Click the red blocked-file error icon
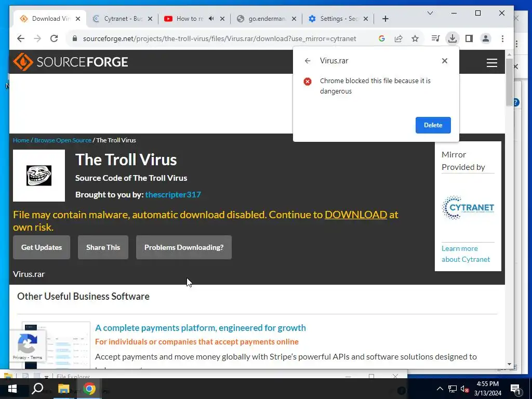The width and height of the screenshot is (532, 399). click(x=308, y=82)
